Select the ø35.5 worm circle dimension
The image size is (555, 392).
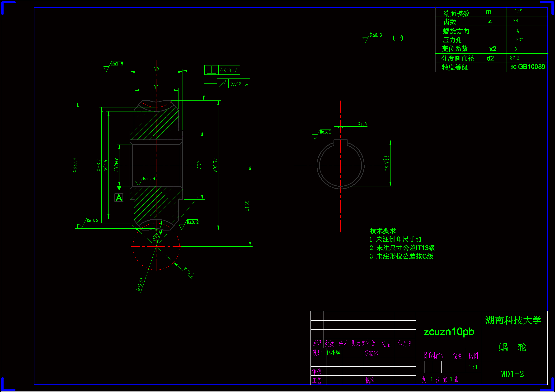[189, 272]
